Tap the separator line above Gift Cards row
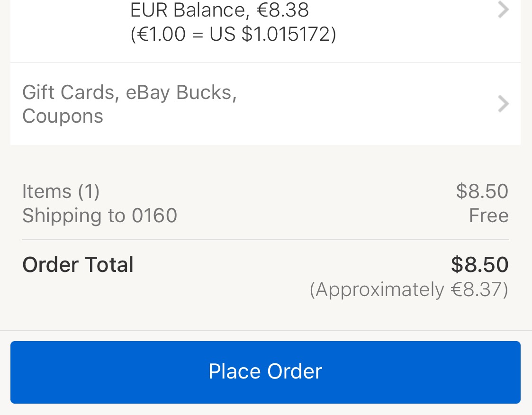 point(265,63)
